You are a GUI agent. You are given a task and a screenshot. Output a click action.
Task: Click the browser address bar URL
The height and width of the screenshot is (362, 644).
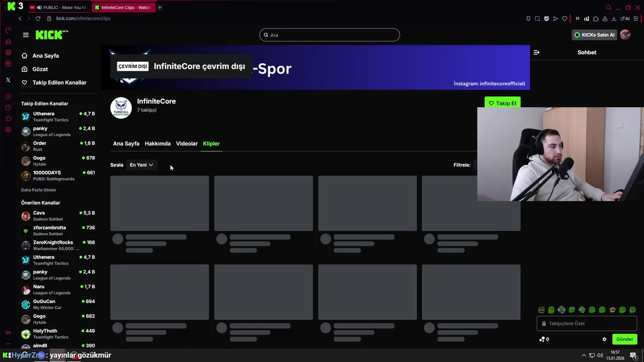click(x=84, y=19)
